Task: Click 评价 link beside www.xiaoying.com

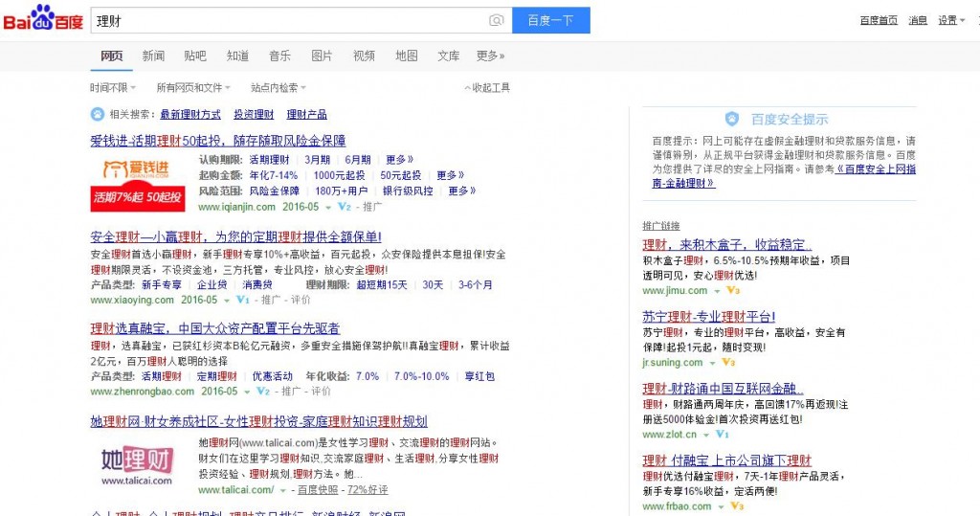Action: (301, 300)
